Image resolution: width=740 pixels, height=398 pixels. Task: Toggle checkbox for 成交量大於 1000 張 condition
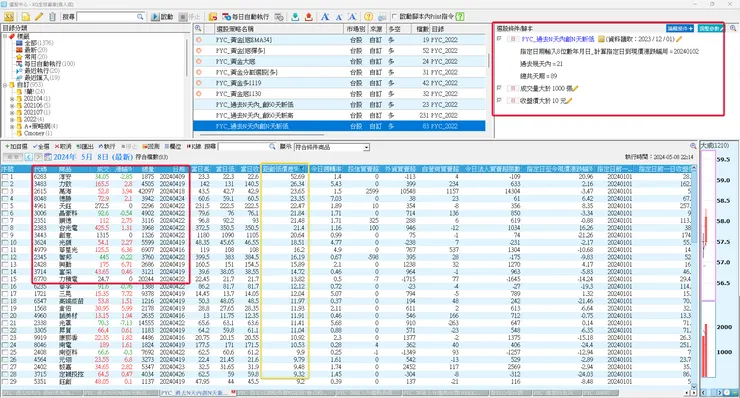(499, 88)
